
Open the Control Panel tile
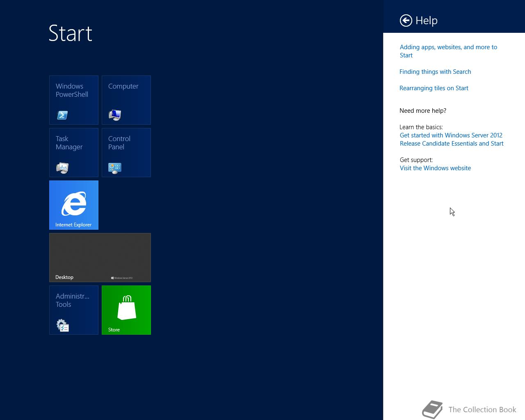click(x=126, y=153)
